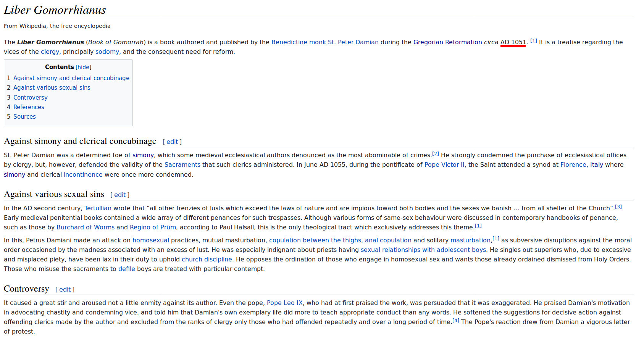
Task: Open Against simony and clerical concubinage contents entry
Action: coord(71,78)
